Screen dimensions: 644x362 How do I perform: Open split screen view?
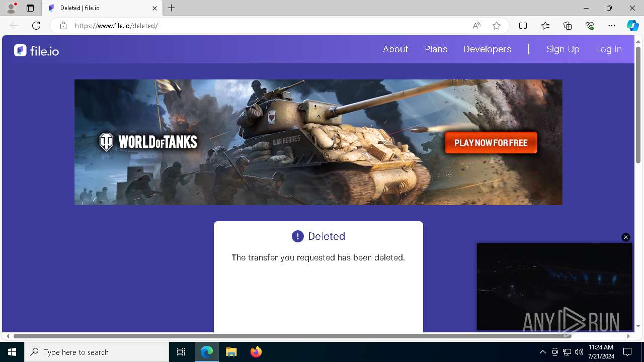(x=523, y=26)
